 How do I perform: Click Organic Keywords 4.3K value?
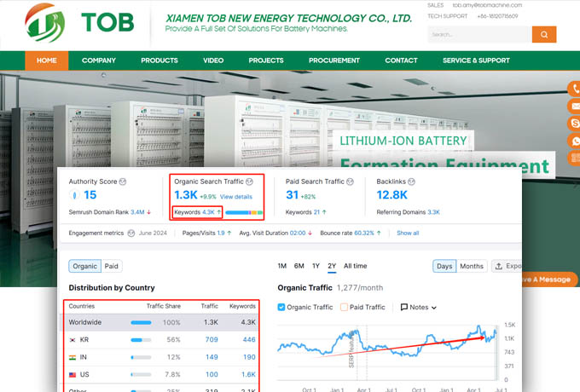click(x=208, y=212)
